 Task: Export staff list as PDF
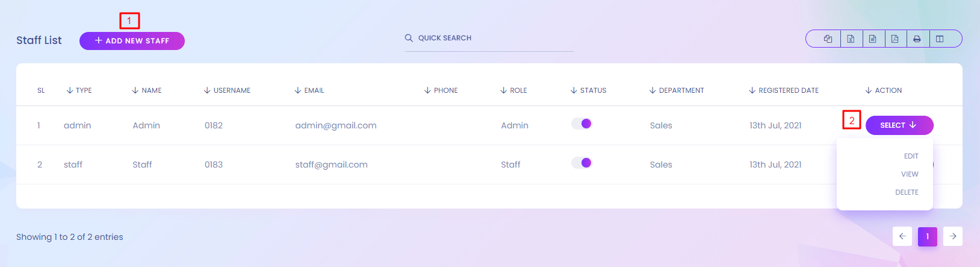(x=895, y=39)
